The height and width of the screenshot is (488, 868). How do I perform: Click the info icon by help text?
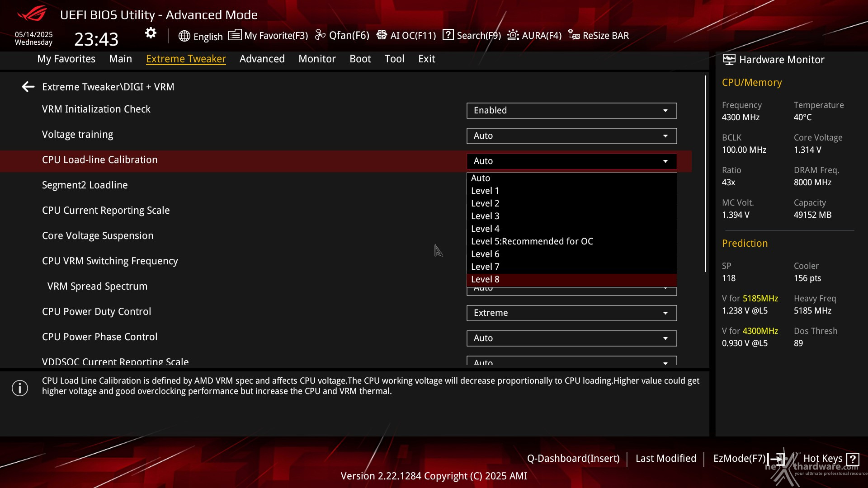click(20, 388)
